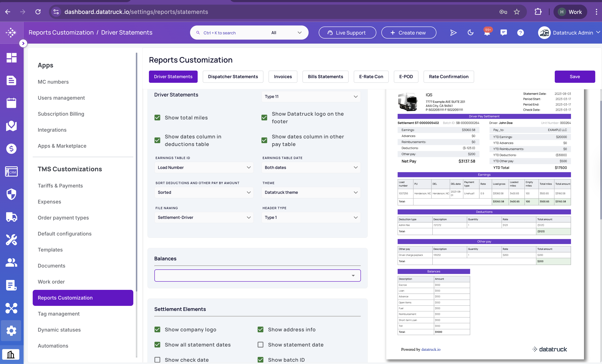This screenshot has width=602, height=364.
Task: Reload the browser page
Action: point(38,12)
